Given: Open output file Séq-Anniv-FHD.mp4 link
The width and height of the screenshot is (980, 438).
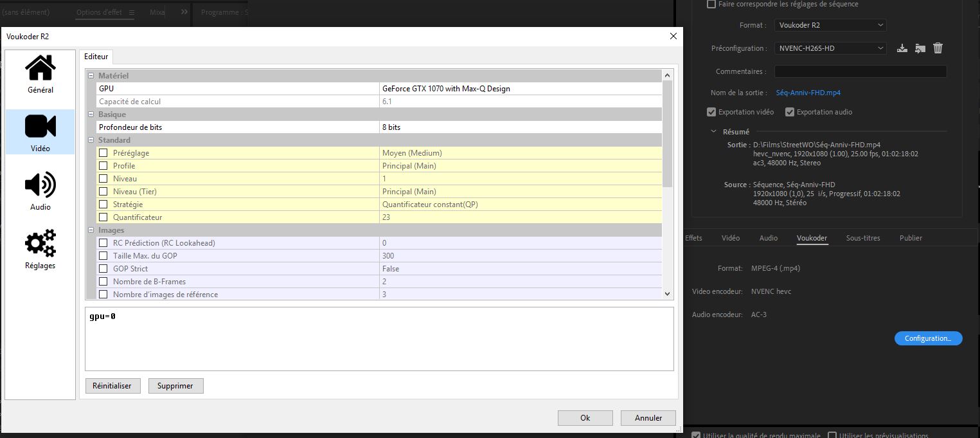Looking at the screenshot, I should point(808,93).
